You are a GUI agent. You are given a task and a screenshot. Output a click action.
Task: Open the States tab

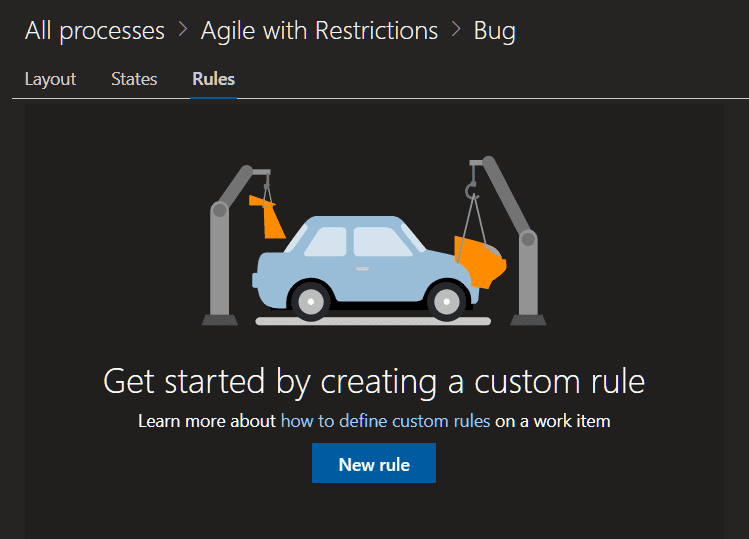(x=134, y=79)
